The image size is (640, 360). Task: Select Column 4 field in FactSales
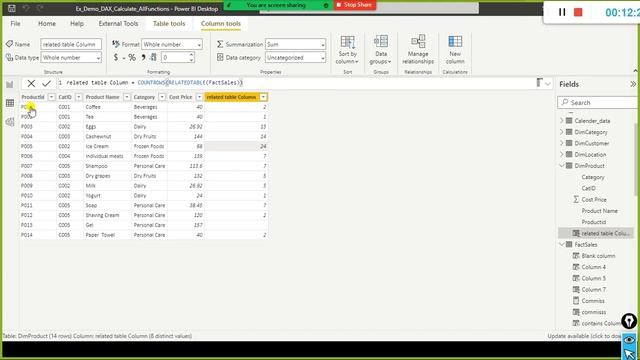[593, 267]
